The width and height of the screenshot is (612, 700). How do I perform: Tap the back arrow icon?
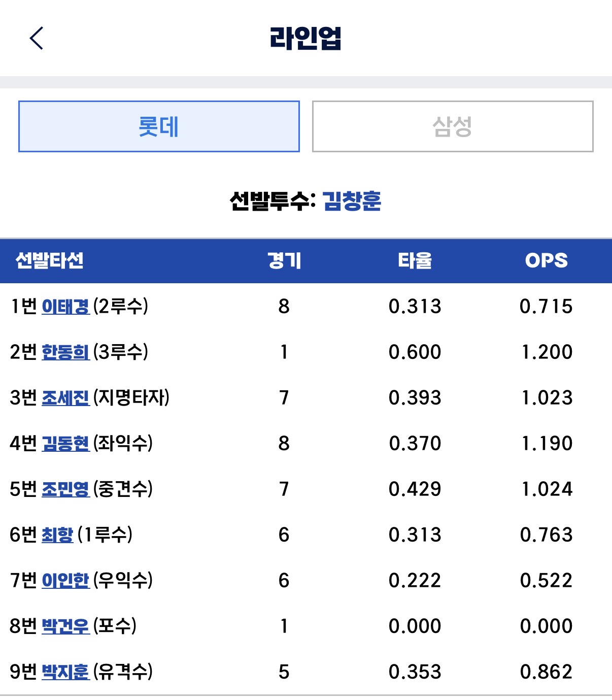(37, 38)
